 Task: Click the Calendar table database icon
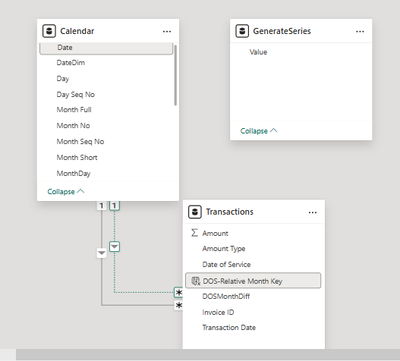[49, 31]
